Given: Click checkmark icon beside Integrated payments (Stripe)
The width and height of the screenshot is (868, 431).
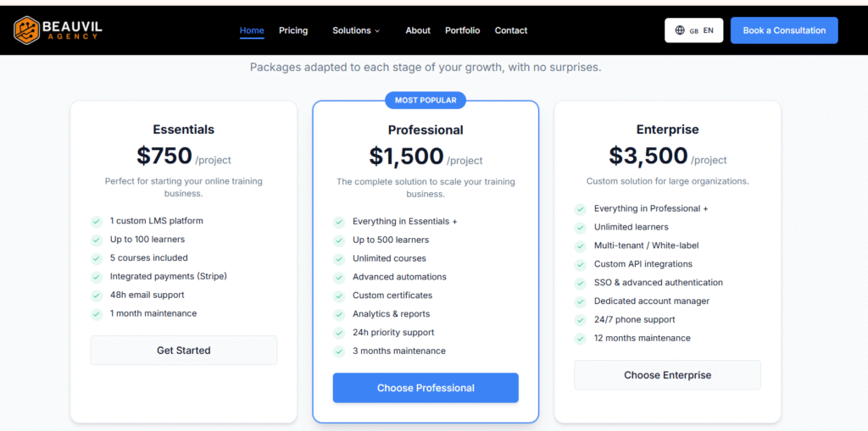Looking at the screenshot, I should tap(97, 277).
